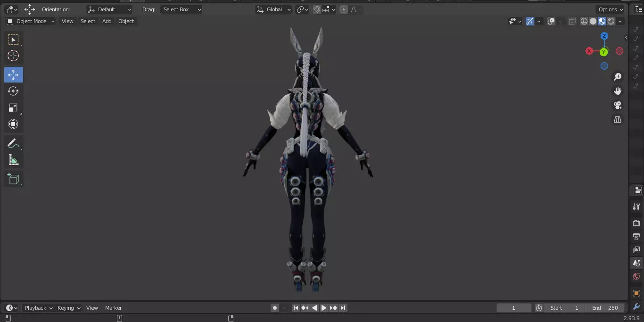
Task: Open 3D viewport editor type dropdown
Action: (x=11, y=9)
